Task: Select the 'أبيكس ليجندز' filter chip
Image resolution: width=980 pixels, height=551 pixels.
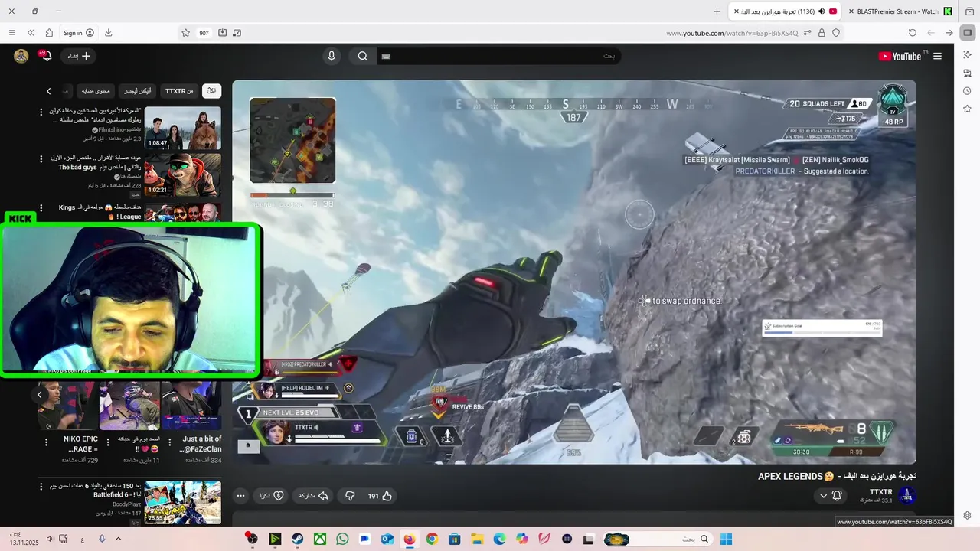Action: 138,91
